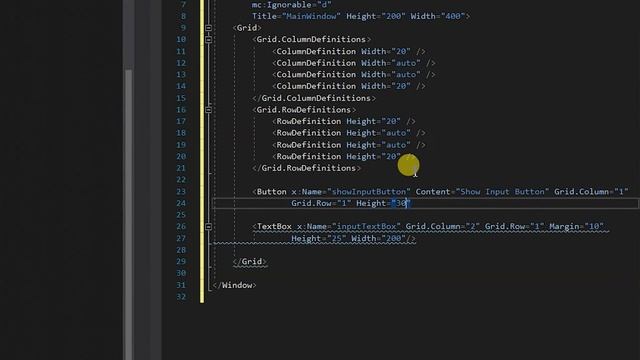Click the Button tag name on line 23
Viewport: 640px width, 360px height.
point(271,192)
